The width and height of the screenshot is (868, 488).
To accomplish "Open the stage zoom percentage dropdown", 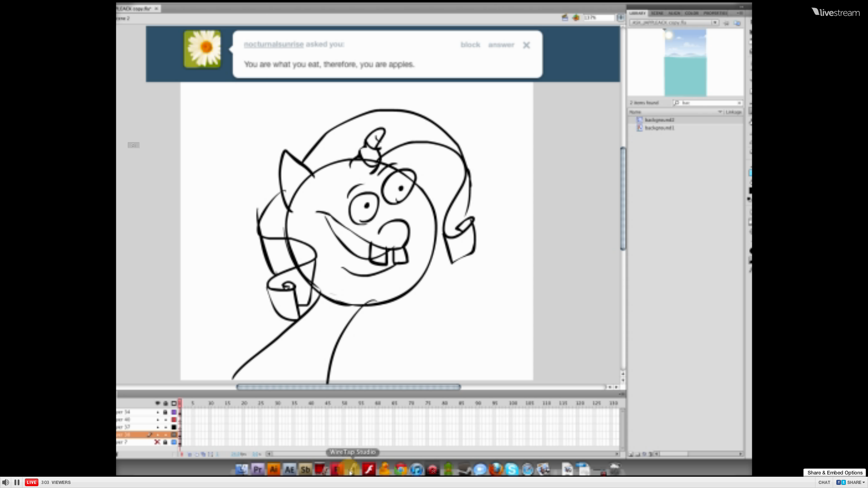I will (620, 18).
